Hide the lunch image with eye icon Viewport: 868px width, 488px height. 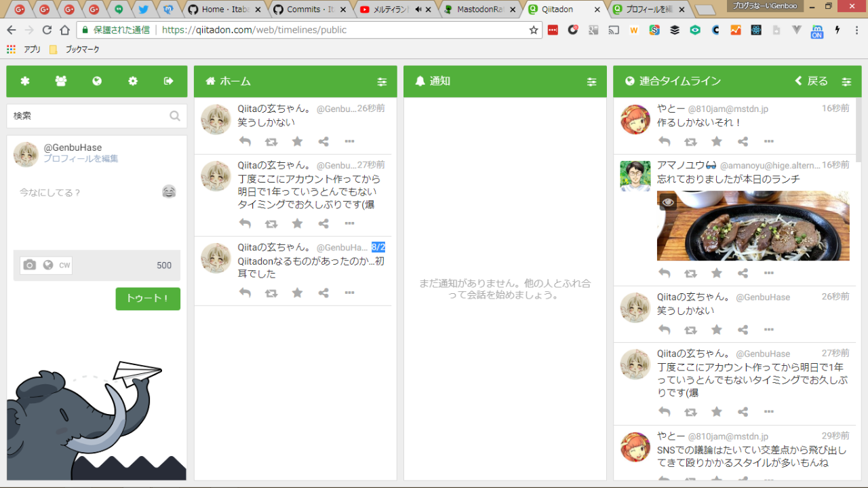pyautogui.click(x=668, y=202)
